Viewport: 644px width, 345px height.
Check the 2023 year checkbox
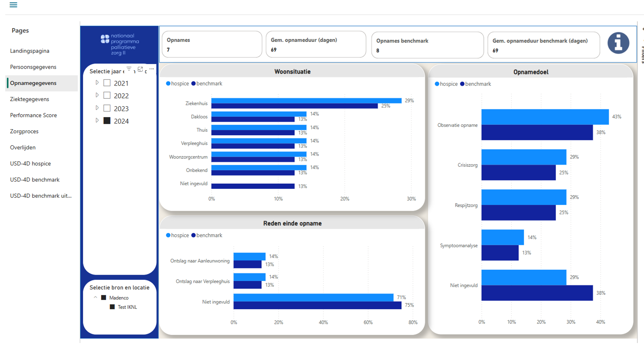[x=107, y=108]
